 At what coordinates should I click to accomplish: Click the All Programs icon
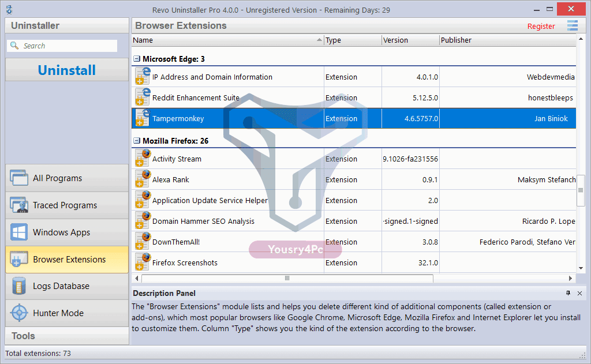(x=19, y=178)
